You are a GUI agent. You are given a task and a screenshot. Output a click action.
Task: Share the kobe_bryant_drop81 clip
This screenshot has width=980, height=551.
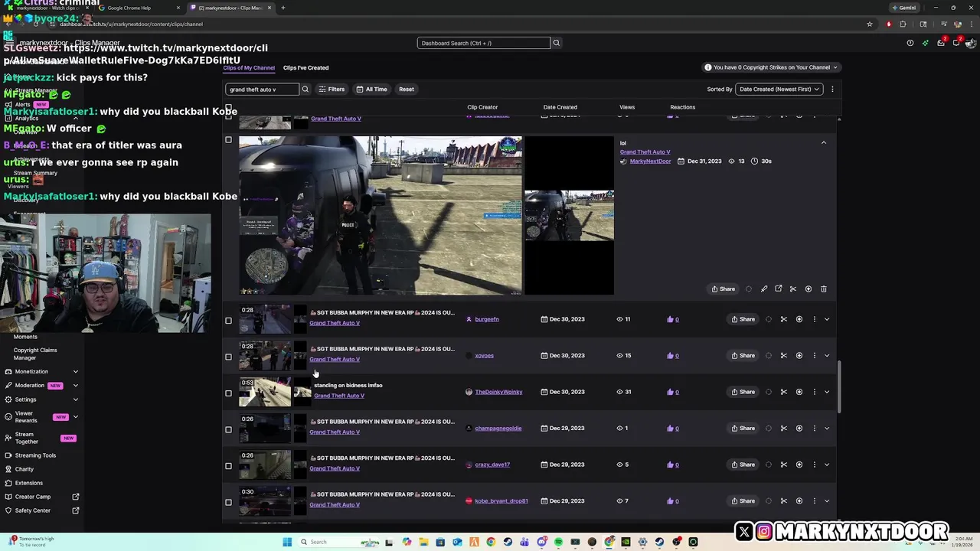pyautogui.click(x=743, y=500)
